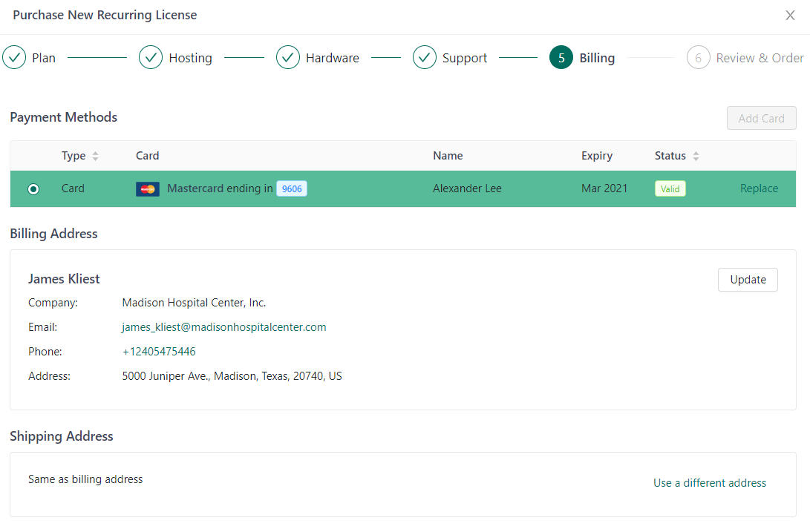This screenshot has width=810, height=532.
Task: Click the Billing step number 5 circle
Action: pyautogui.click(x=561, y=58)
